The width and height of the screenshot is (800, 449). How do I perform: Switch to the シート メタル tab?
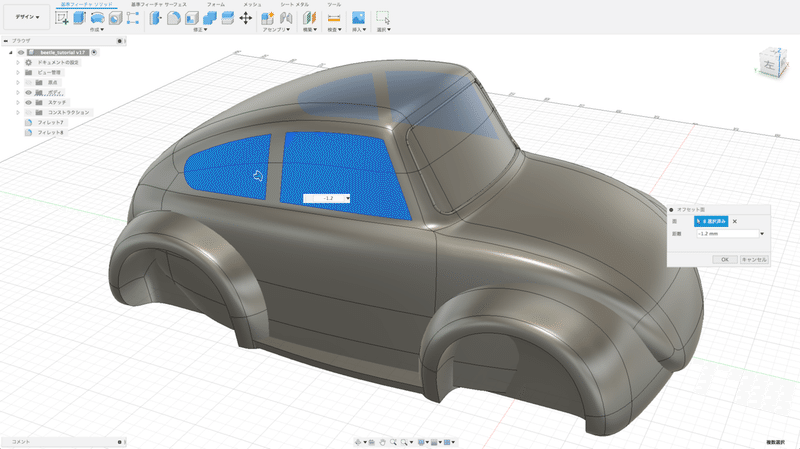click(x=294, y=4)
